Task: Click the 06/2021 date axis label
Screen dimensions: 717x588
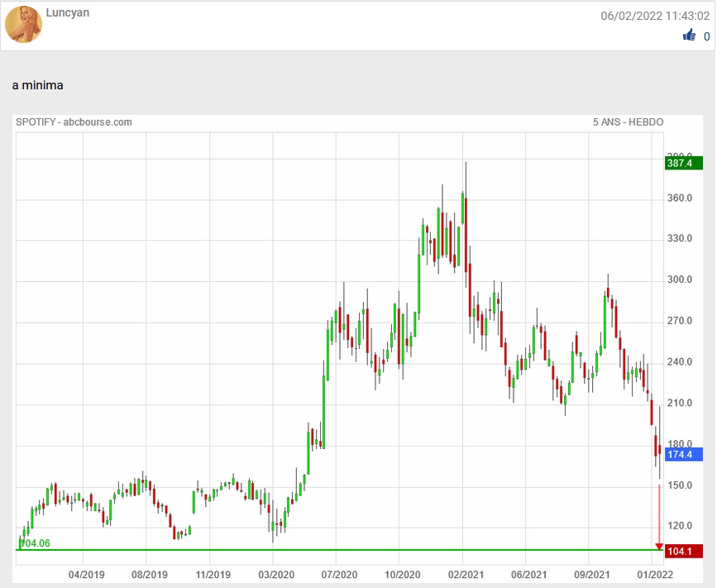Action: (528, 574)
